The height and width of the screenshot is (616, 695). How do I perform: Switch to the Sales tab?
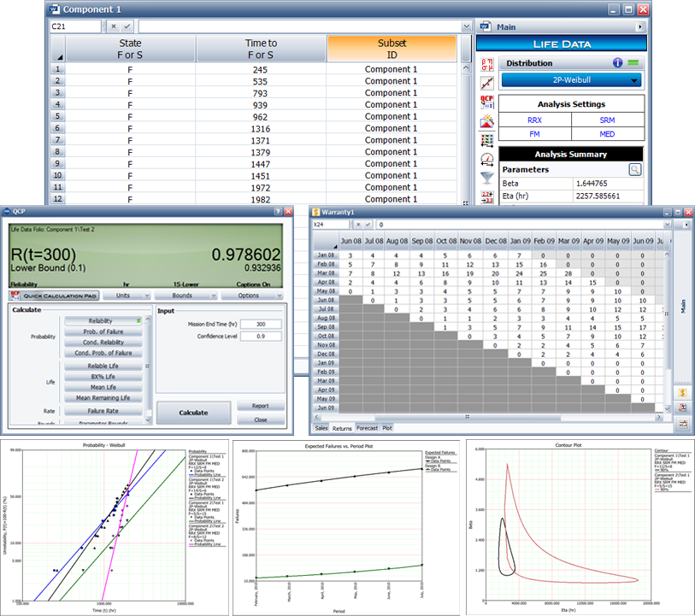(321, 428)
